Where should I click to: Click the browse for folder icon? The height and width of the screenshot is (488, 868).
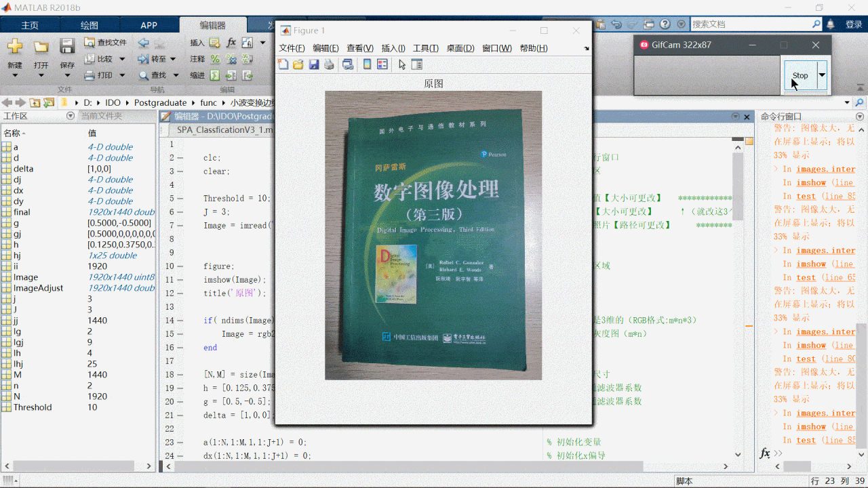point(48,102)
